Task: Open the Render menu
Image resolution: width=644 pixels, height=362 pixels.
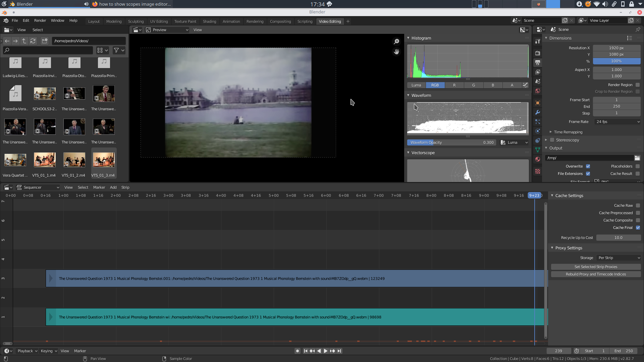Action: [40, 20]
